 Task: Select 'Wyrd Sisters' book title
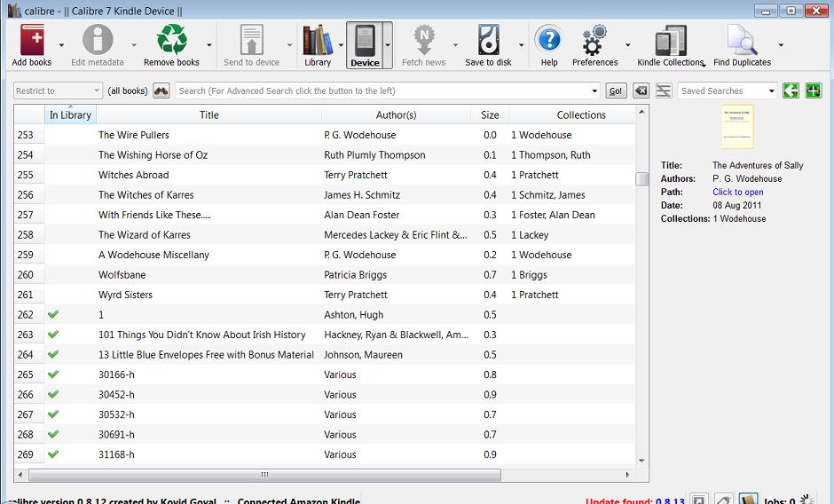click(x=125, y=295)
